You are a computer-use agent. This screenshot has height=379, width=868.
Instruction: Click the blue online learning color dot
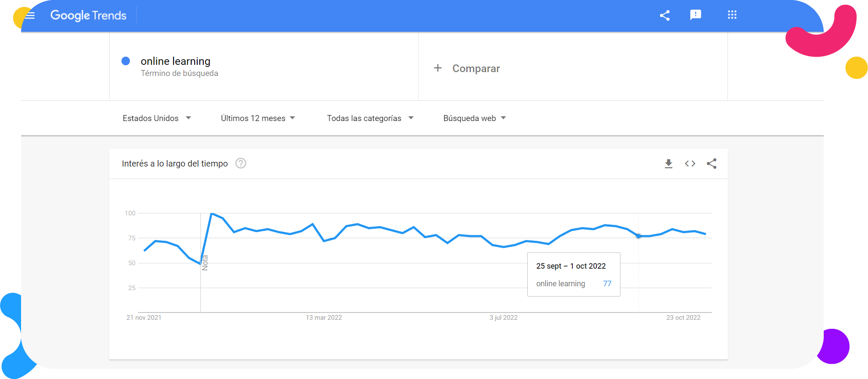[126, 61]
